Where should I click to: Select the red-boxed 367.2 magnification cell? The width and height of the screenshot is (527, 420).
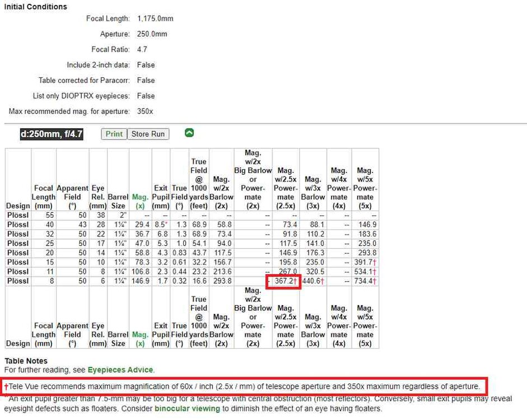click(285, 281)
